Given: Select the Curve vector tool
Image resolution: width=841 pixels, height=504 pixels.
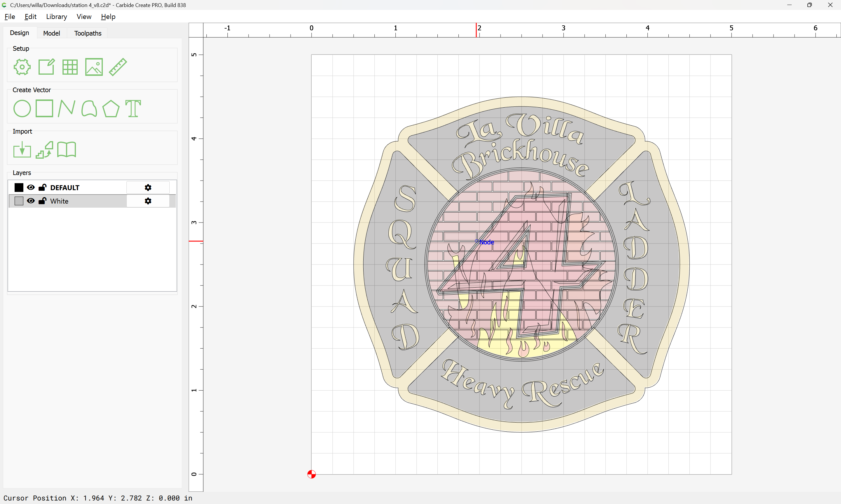Looking at the screenshot, I should coord(89,109).
